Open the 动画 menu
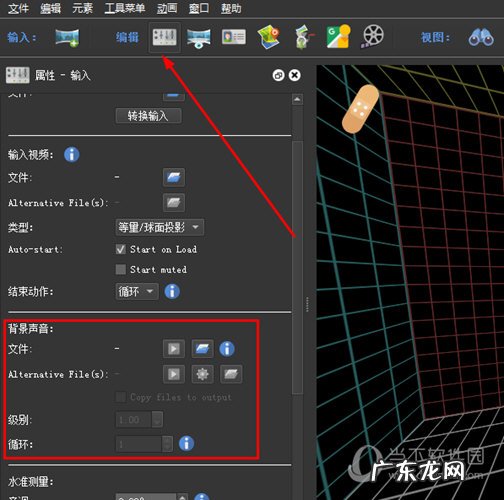This screenshot has width=504, height=500. coord(167,8)
